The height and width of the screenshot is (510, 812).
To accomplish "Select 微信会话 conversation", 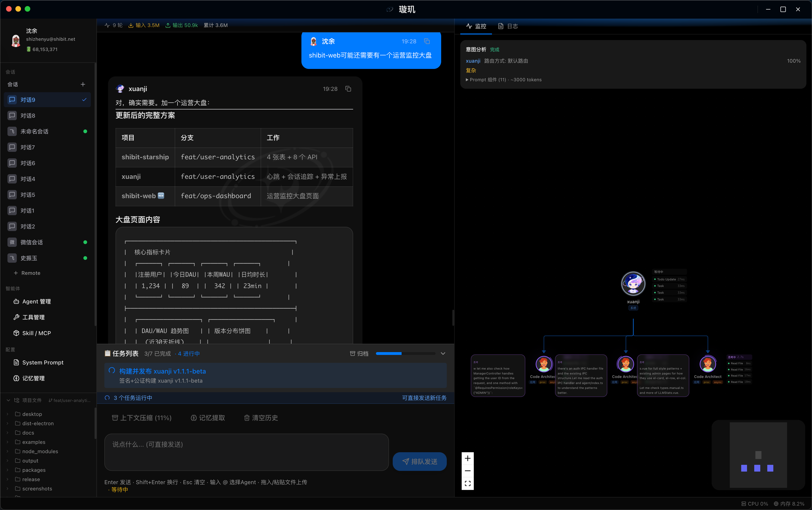I will [x=48, y=242].
